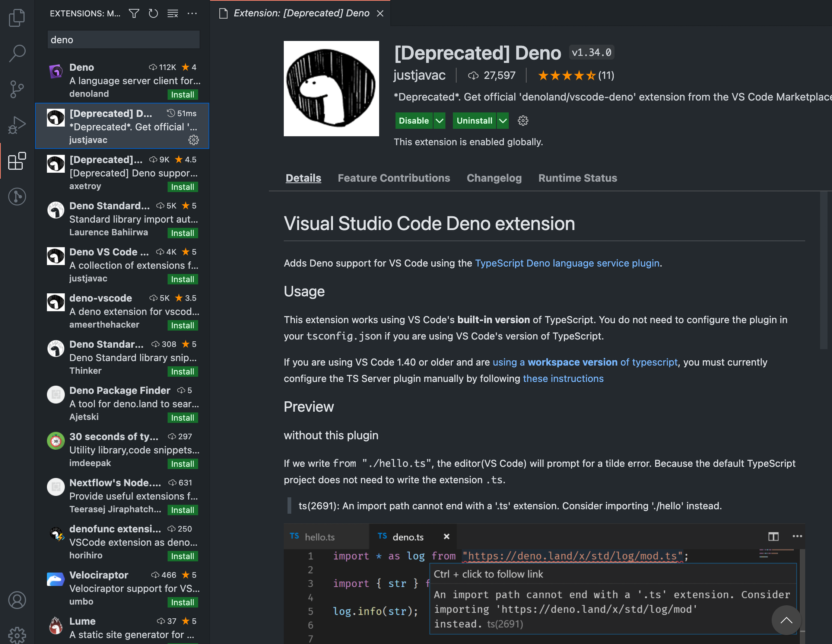Install denofunc extension by horihiro
This screenshot has width=832, height=644.
(x=182, y=556)
